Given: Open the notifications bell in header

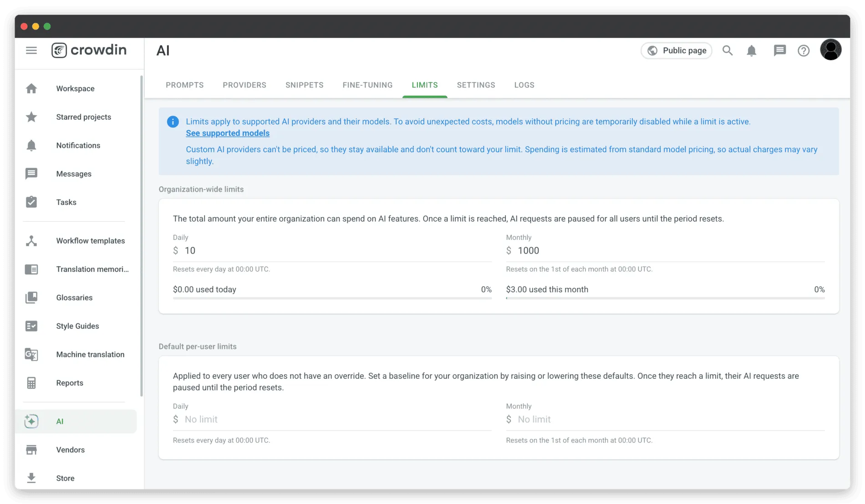Looking at the screenshot, I should pos(751,51).
